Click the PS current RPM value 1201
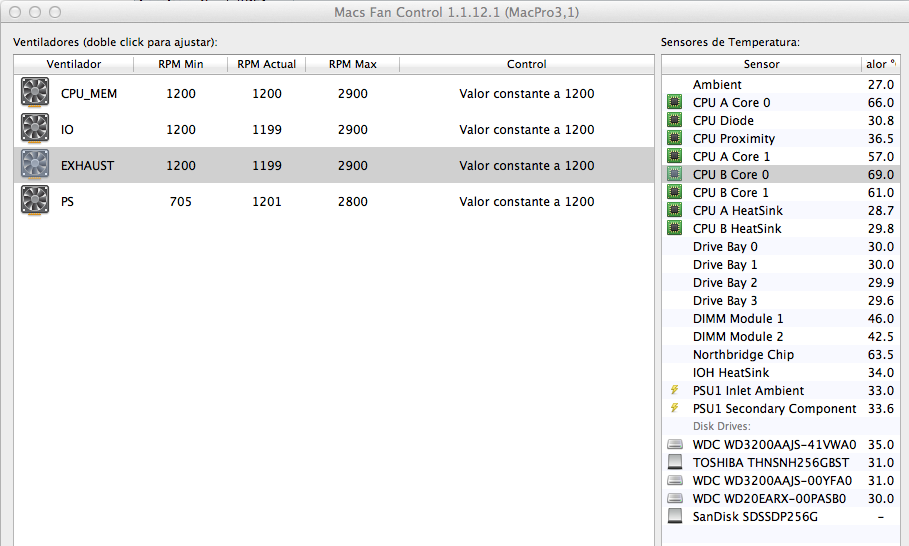Viewport: 909px width, 546px height. [267, 201]
